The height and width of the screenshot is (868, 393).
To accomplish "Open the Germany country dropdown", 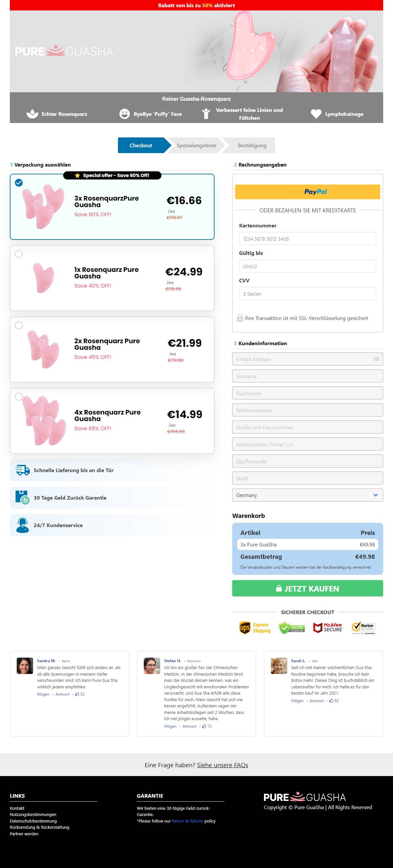I will [307, 495].
